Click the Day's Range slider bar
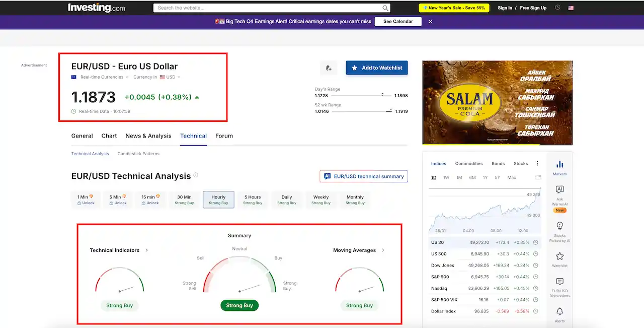Image resolution: width=644 pixels, height=328 pixels. [x=361, y=95]
